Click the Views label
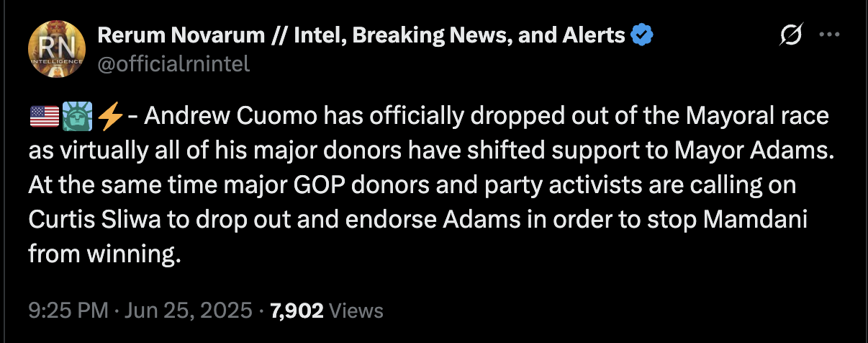 tap(356, 311)
